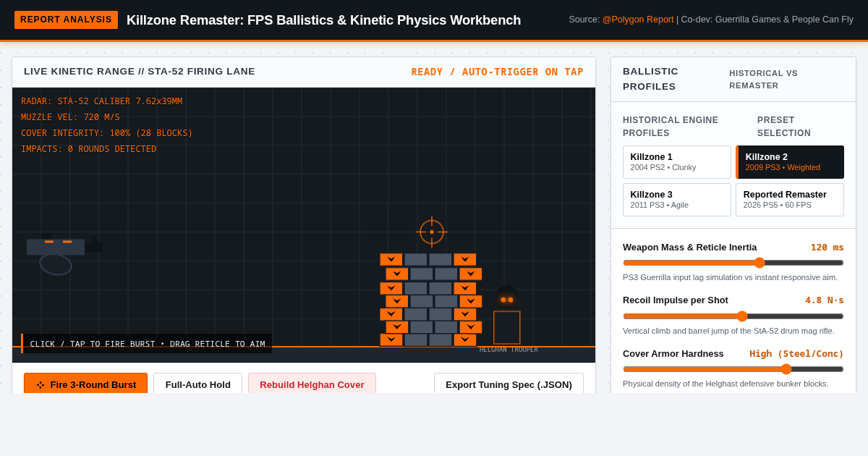The height and width of the screenshot is (456, 868).
Task: Click the BALLISTIC PROFILES panel heading
Action: click(x=650, y=79)
